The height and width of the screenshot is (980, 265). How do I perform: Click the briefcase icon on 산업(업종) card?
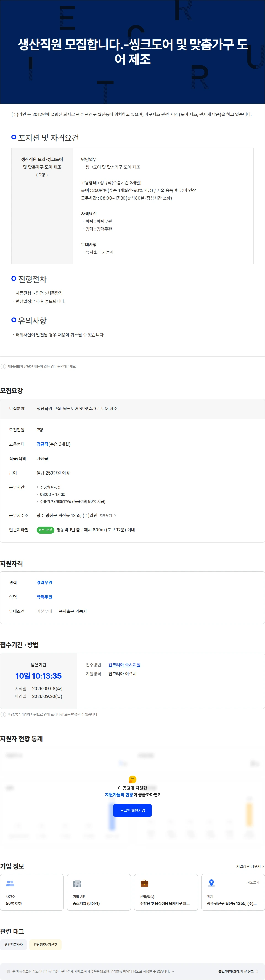coord(144,883)
